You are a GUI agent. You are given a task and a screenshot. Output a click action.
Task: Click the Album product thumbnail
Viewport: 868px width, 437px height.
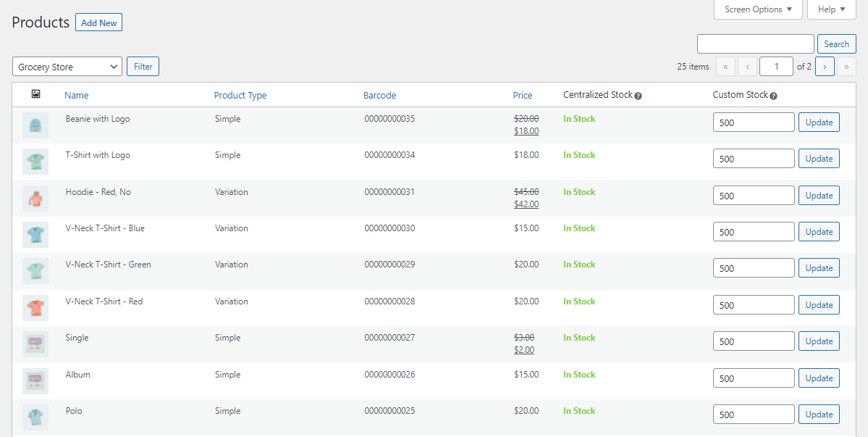pos(35,380)
